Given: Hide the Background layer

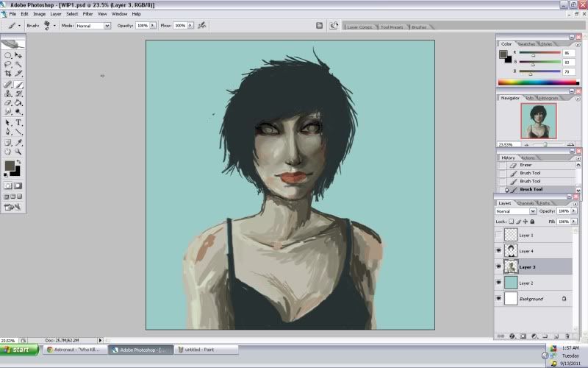Looking at the screenshot, I should pyautogui.click(x=499, y=299).
